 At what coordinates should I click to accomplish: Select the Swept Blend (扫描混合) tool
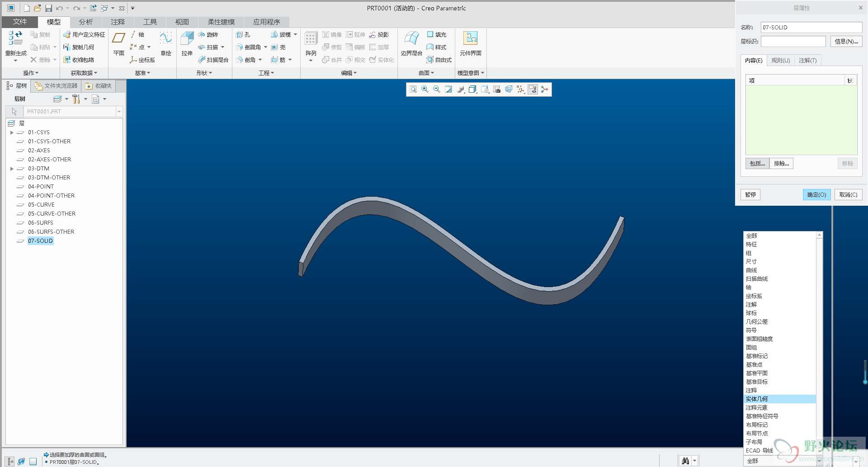tap(213, 60)
